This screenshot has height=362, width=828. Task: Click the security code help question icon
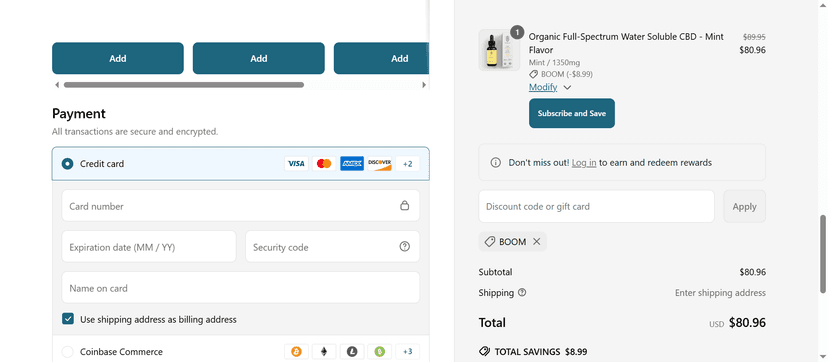click(404, 246)
